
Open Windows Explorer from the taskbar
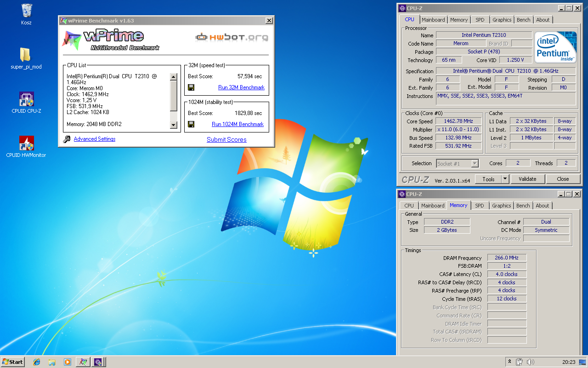tap(52, 362)
